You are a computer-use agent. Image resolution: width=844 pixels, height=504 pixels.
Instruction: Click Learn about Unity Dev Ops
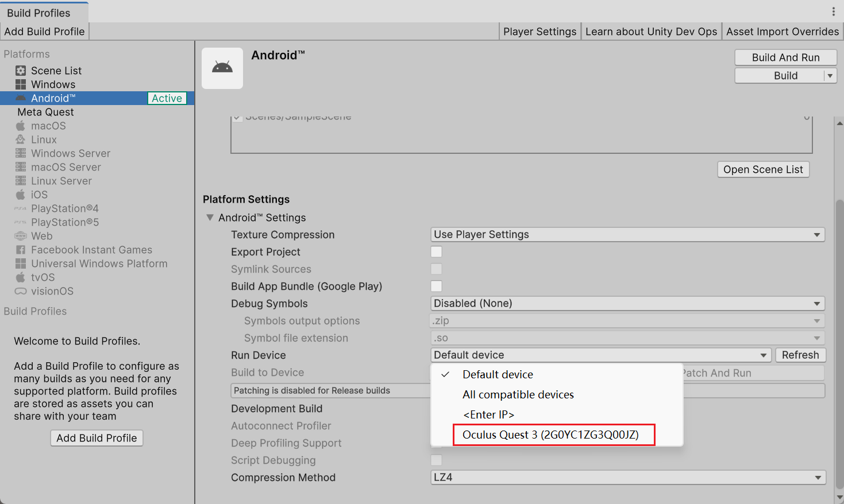(x=652, y=32)
